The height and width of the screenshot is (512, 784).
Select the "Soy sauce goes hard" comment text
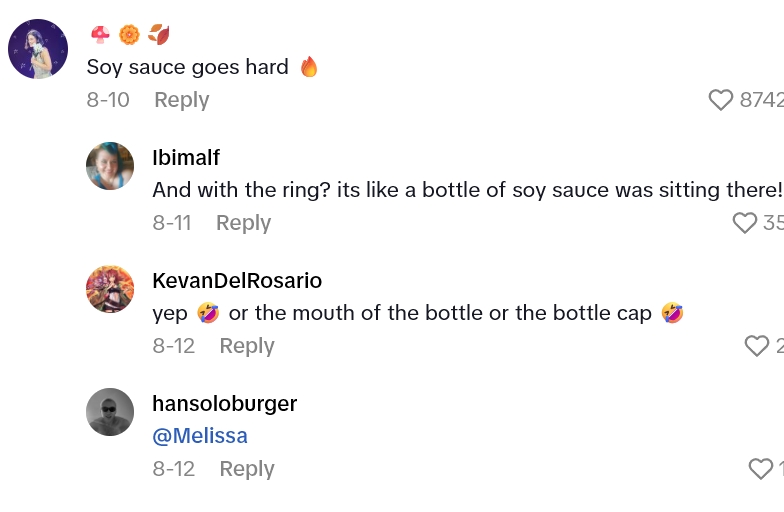(187, 68)
